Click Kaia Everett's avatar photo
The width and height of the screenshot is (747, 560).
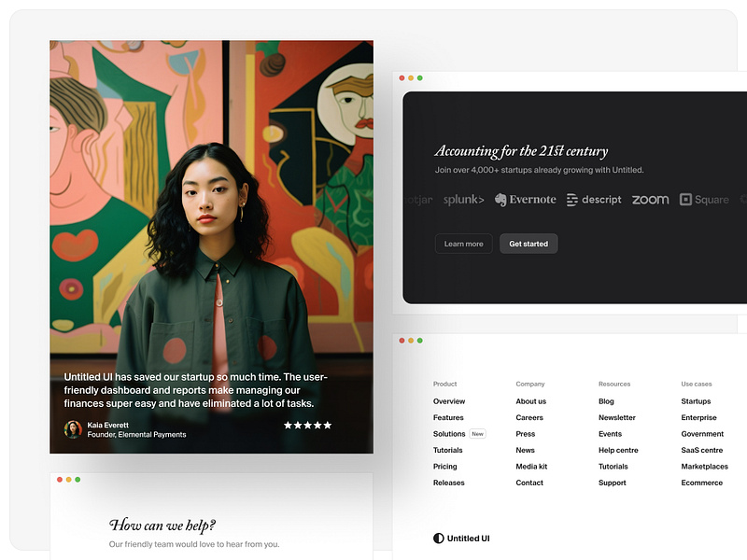(x=73, y=429)
